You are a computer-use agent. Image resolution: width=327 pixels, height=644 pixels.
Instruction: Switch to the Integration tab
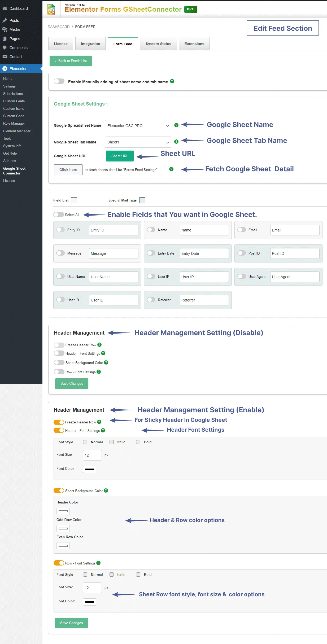point(90,44)
